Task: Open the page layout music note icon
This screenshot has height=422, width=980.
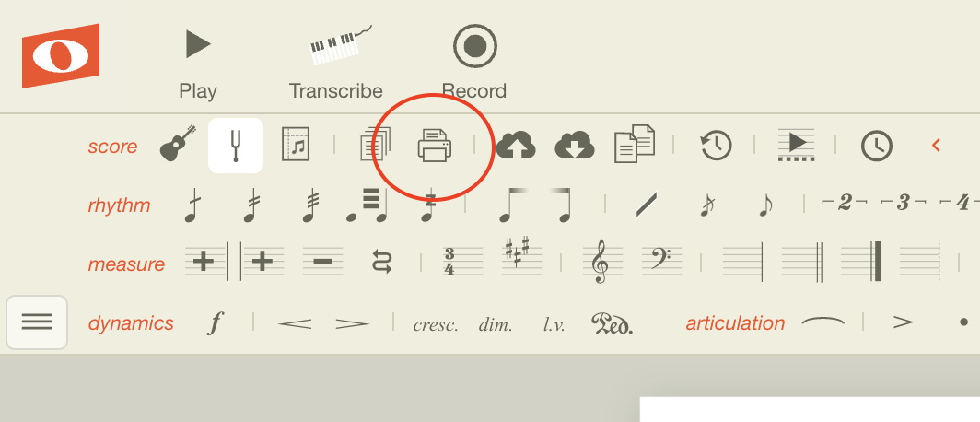Action: click(x=296, y=145)
